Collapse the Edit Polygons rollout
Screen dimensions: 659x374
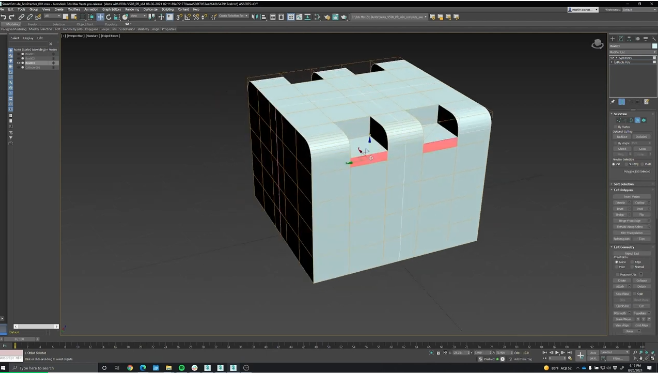tap(623, 190)
